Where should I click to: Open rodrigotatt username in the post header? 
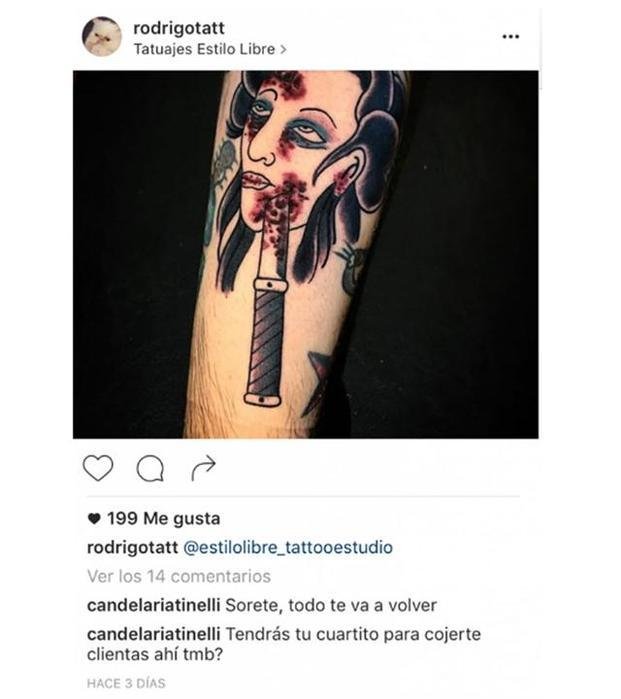(x=179, y=28)
